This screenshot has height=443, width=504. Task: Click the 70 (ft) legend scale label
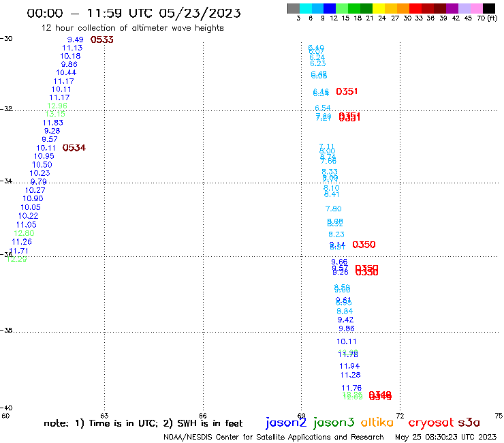[487, 18]
